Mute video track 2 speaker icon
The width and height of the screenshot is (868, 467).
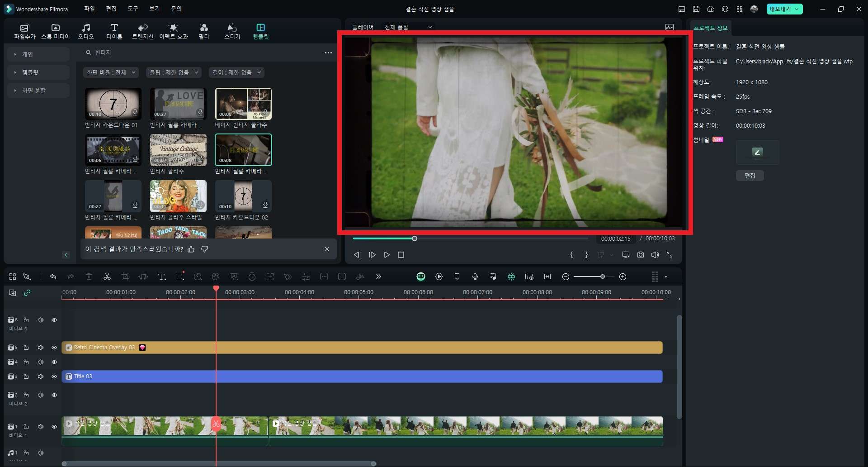pyautogui.click(x=40, y=395)
